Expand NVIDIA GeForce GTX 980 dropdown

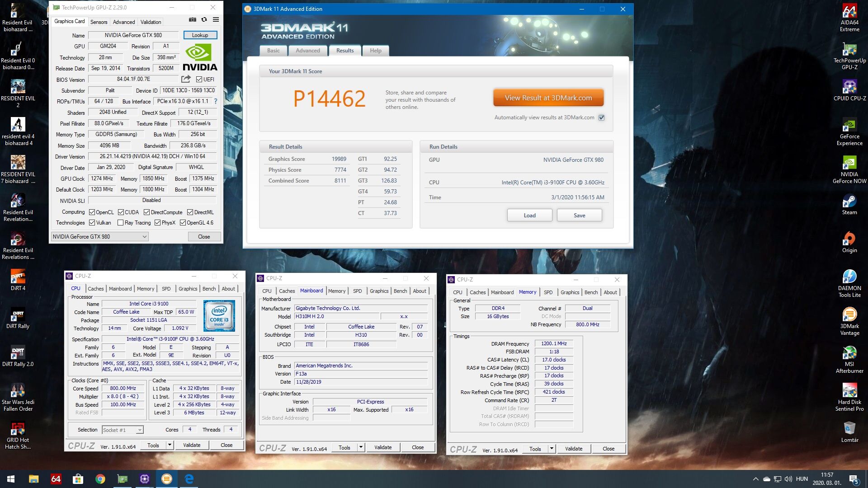pyautogui.click(x=144, y=237)
